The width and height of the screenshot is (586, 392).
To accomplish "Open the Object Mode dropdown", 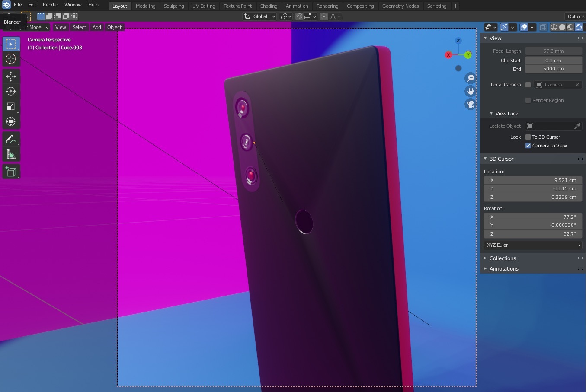I will pyautogui.click(x=26, y=27).
